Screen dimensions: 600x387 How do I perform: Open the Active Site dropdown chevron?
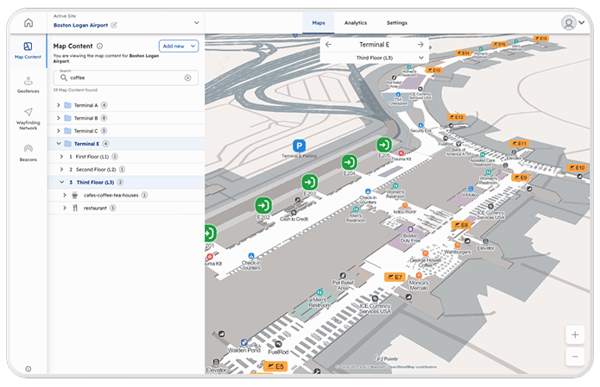[196, 23]
